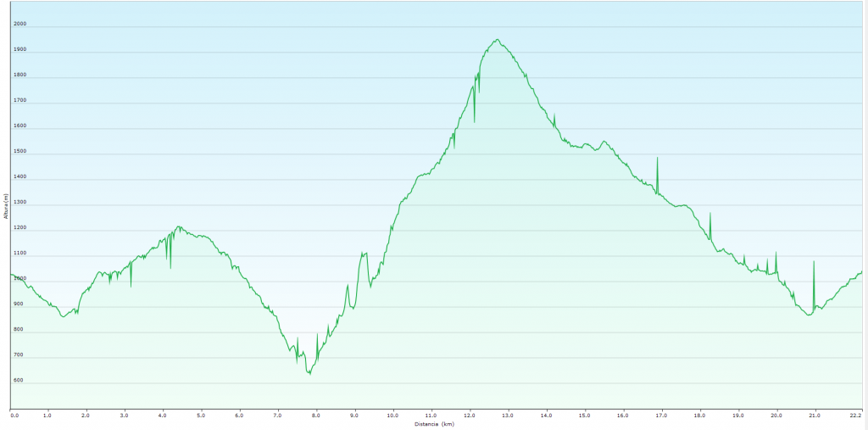Click the downward dip in the line near 12.1 km
The image size is (868, 430).
tap(474, 120)
